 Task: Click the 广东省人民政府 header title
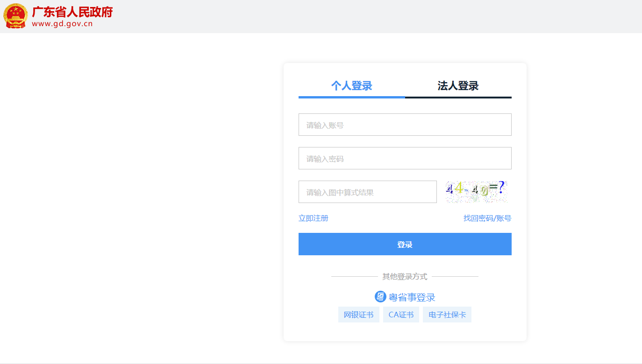click(72, 12)
